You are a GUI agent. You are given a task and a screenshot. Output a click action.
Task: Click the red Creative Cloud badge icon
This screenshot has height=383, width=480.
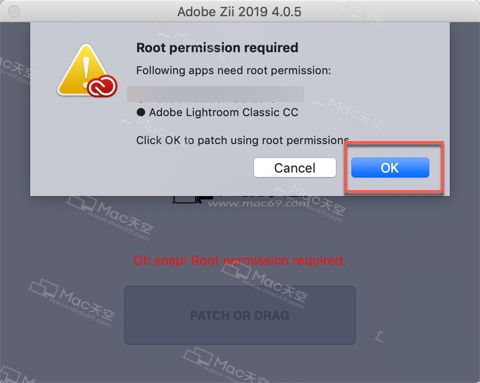tap(102, 86)
